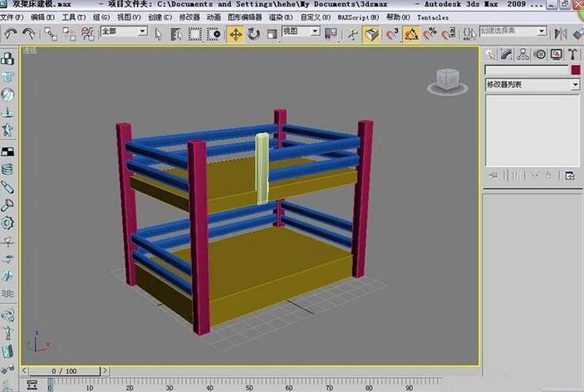Click the 透视 viewport label
Image resolution: width=584 pixels, height=392 pixels.
[x=30, y=51]
